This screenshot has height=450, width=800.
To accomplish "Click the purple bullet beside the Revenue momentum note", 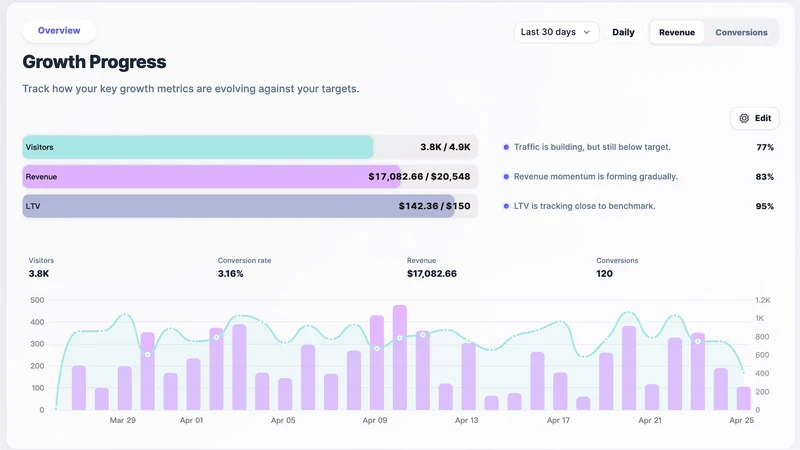I will [x=506, y=177].
